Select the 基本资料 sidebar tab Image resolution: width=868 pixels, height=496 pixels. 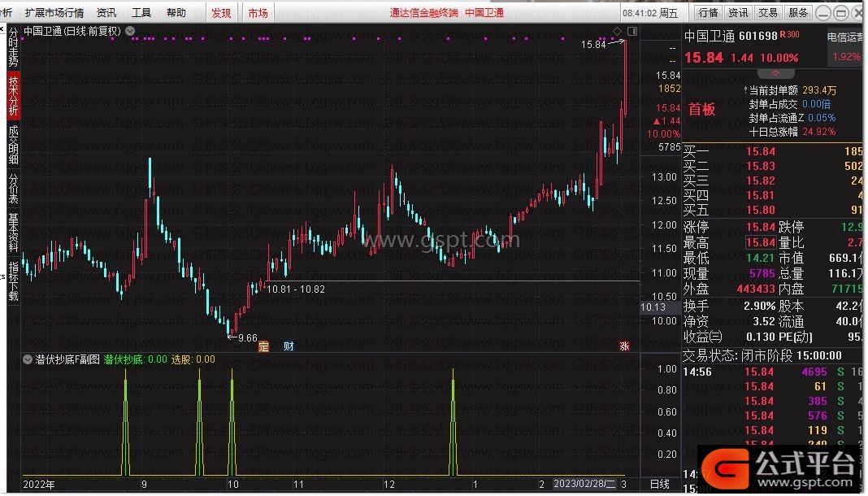13,232
